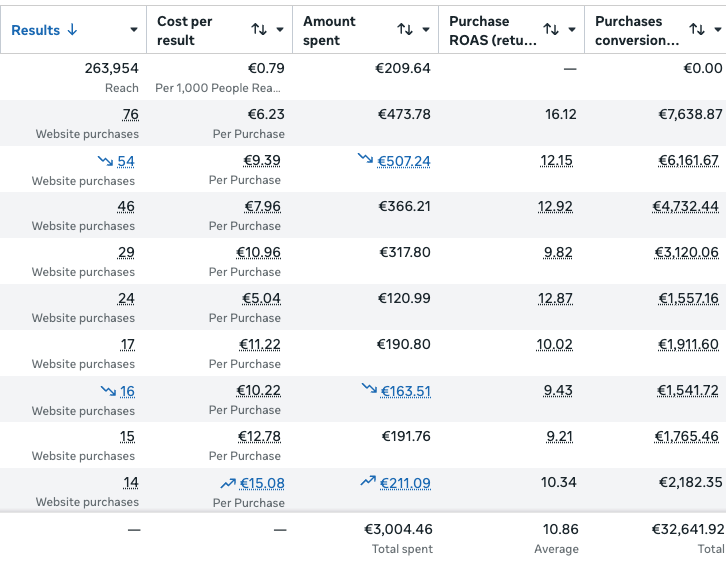Select the 24 website purchases result

click(126, 299)
